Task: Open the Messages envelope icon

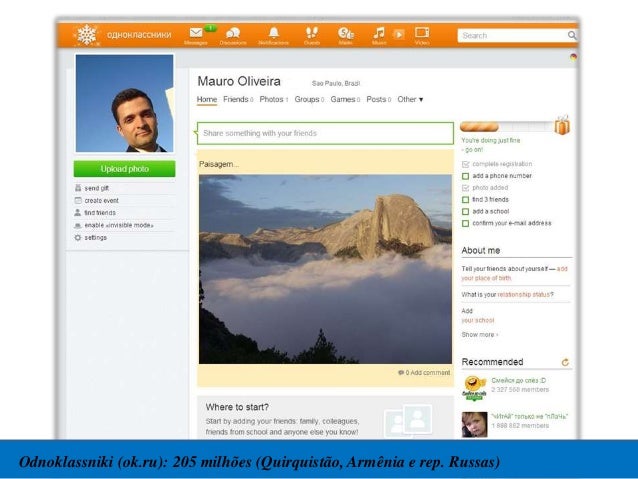Action: point(196,33)
